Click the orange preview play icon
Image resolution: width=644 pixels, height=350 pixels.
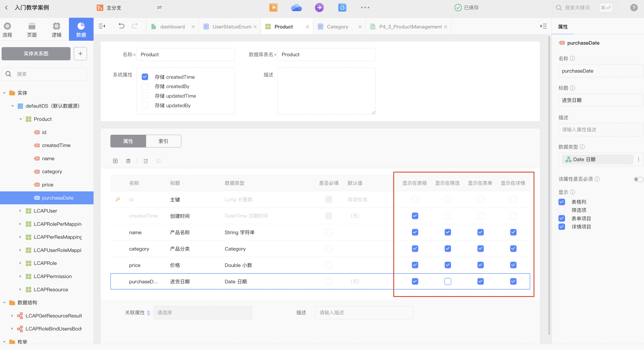click(273, 8)
